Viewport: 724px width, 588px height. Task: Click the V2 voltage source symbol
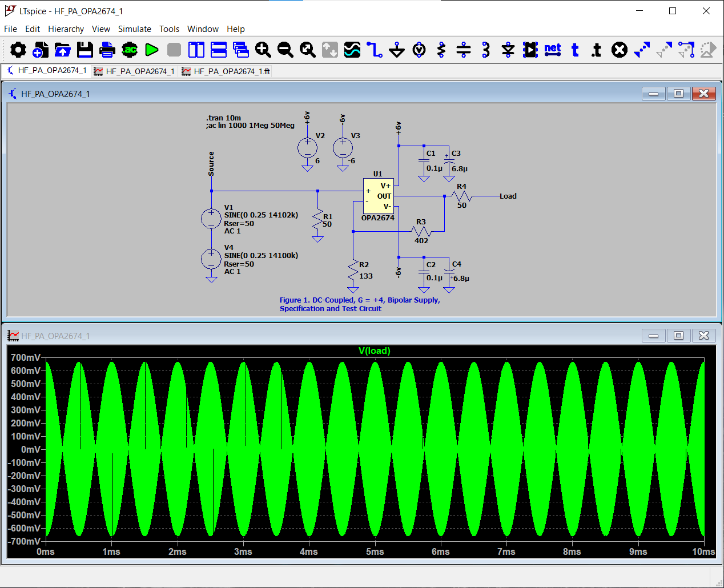click(308, 148)
